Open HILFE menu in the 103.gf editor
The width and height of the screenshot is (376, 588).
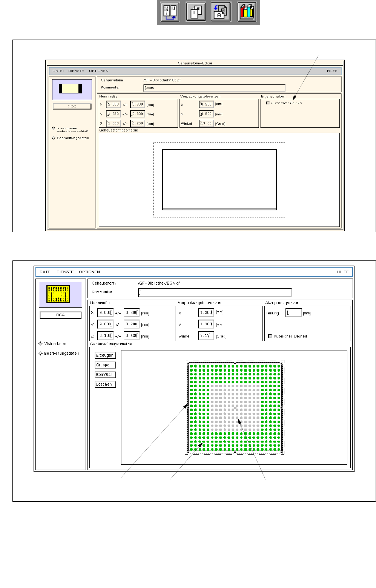click(x=332, y=71)
